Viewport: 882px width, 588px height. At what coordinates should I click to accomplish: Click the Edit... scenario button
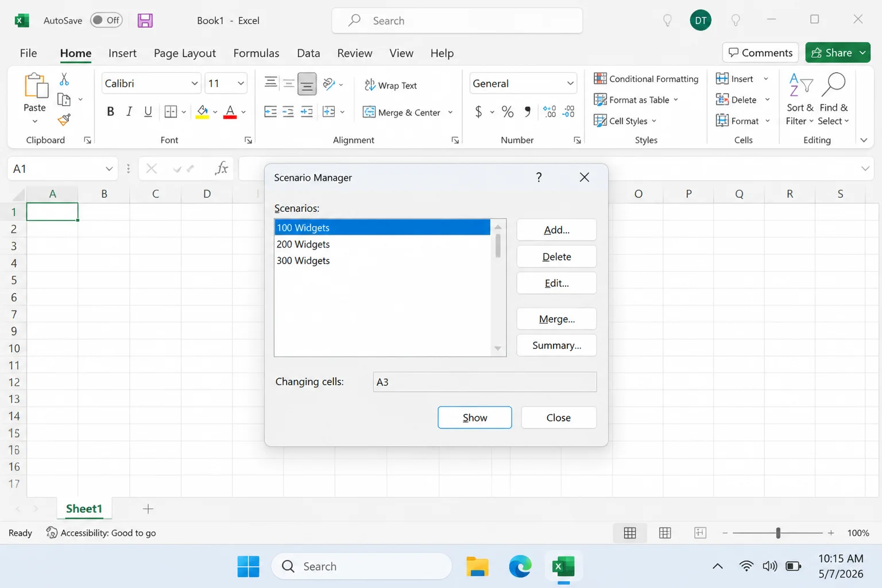click(x=556, y=283)
